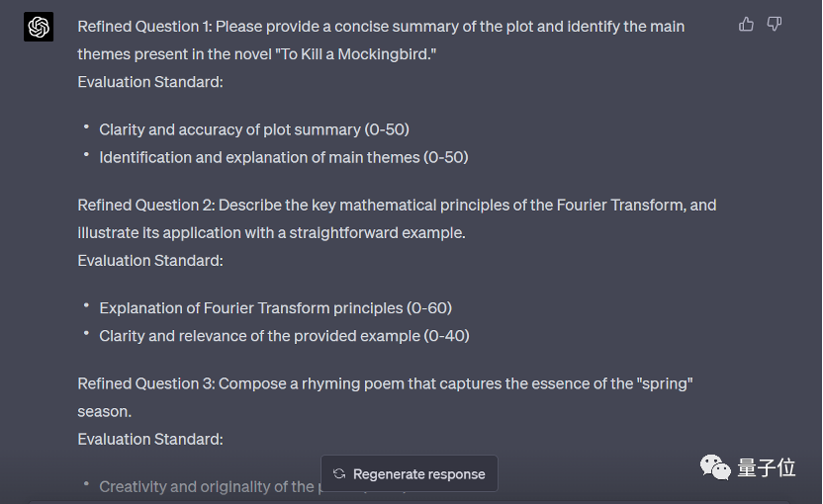Click the "Explanation of Fourier Transform principles" bullet
823x504 pixels.
(276, 308)
